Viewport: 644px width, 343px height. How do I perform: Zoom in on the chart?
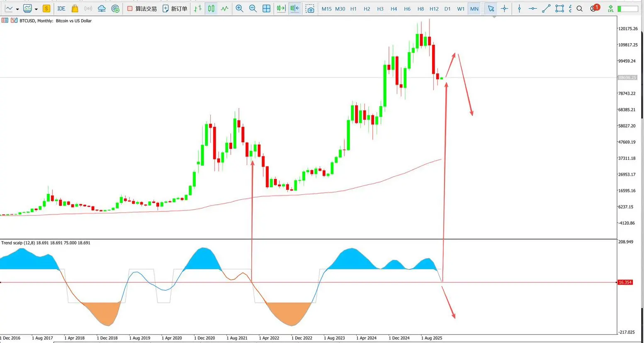point(239,8)
